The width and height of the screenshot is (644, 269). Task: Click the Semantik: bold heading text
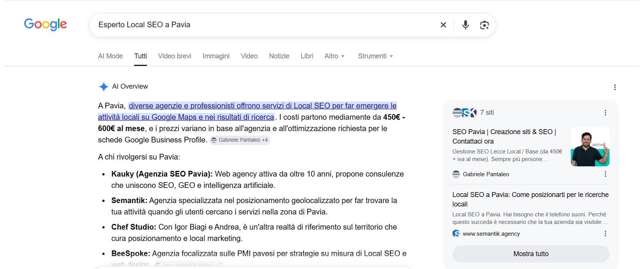point(129,200)
